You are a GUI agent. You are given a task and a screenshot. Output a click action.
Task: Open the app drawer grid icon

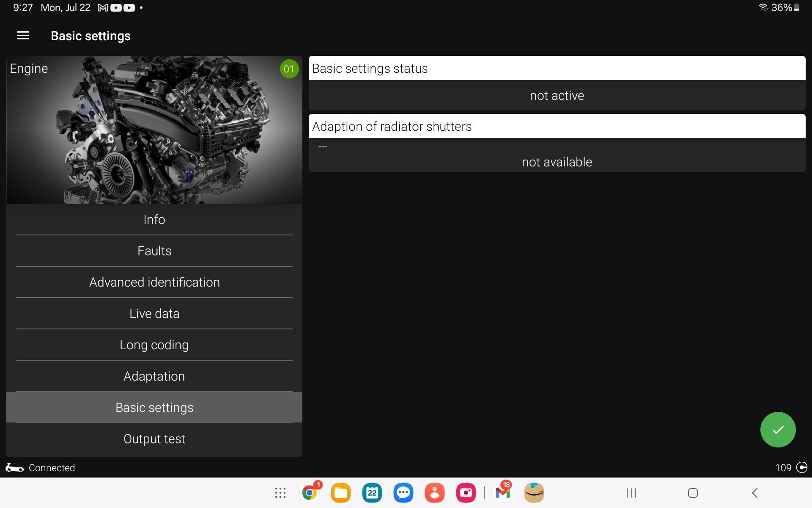[280, 493]
